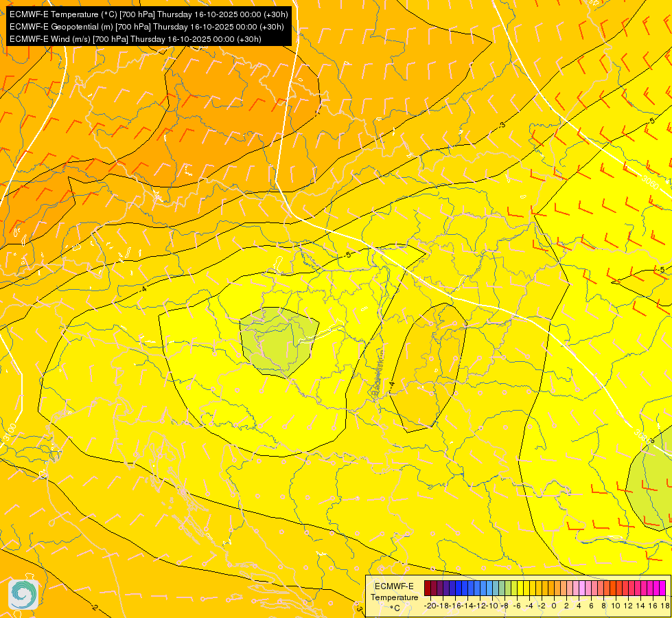Click the 14 value on the legend scale
Screen dimensions: 672x618
(640, 606)
